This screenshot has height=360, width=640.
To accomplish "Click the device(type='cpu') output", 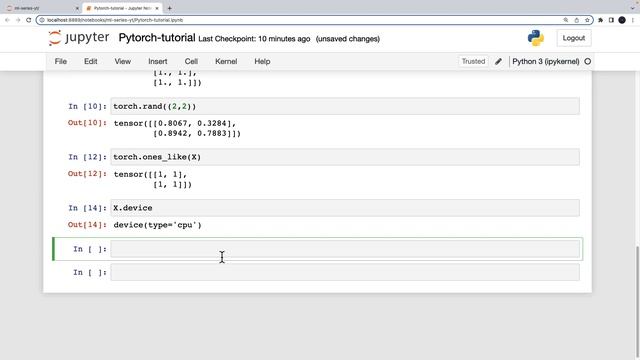I will 158,225.
